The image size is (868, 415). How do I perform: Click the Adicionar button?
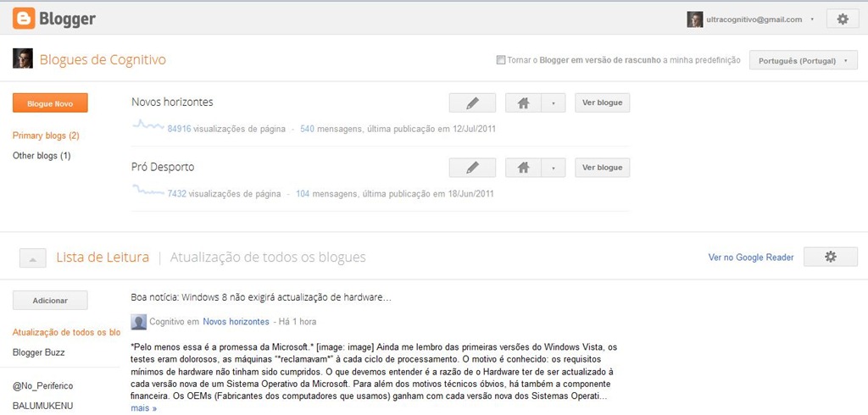click(x=50, y=301)
